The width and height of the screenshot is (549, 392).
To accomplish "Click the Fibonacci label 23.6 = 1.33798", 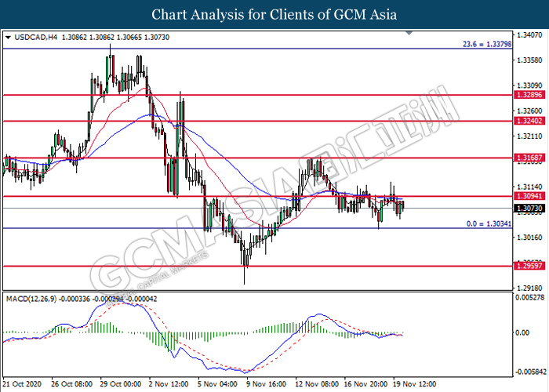I will (x=487, y=44).
